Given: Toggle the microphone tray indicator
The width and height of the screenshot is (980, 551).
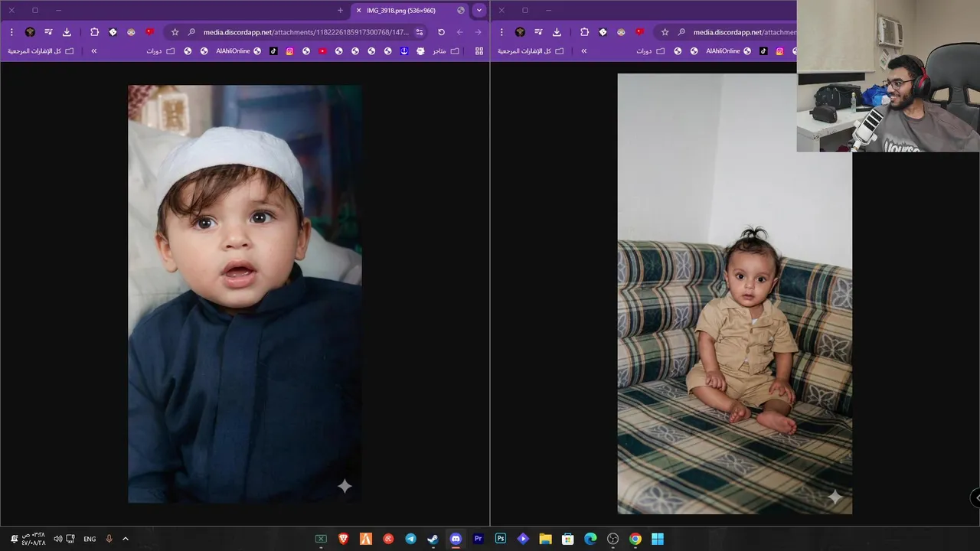Looking at the screenshot, I should pos(109,539).
